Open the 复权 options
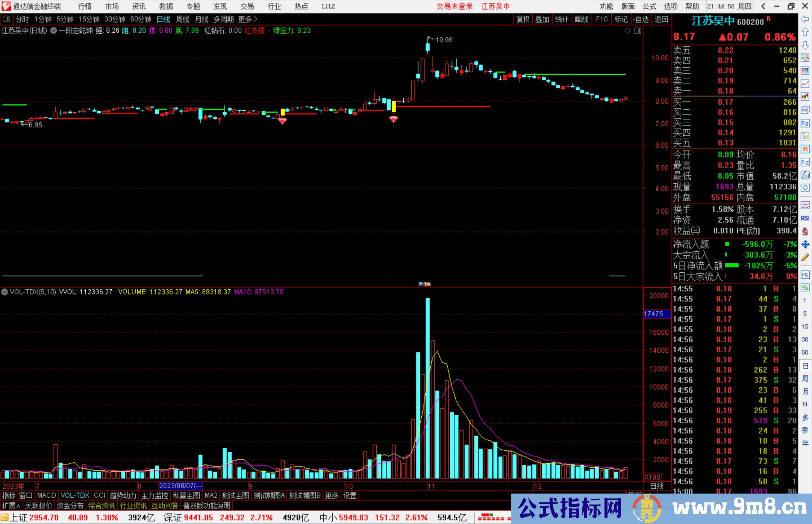 click(x=523, y=19)
